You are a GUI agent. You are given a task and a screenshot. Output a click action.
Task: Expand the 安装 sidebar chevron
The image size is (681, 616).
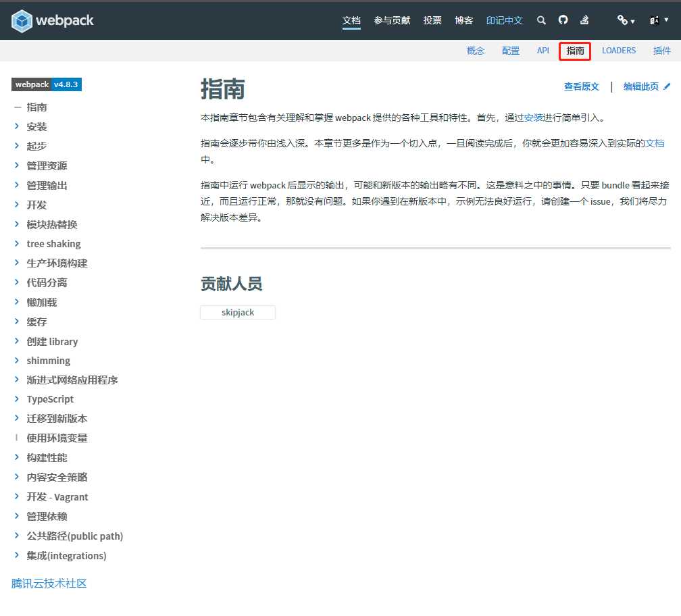coord(16,126)
